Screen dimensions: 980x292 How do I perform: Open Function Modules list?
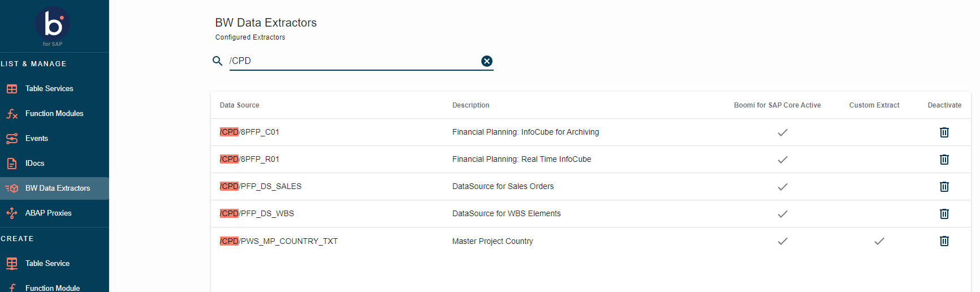pyautogui.click(x=54, y=114)
